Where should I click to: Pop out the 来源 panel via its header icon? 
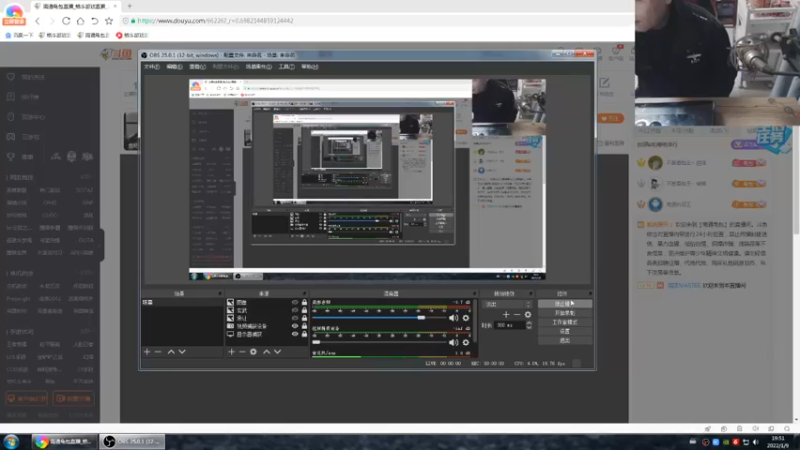click(x=305, y=294)
